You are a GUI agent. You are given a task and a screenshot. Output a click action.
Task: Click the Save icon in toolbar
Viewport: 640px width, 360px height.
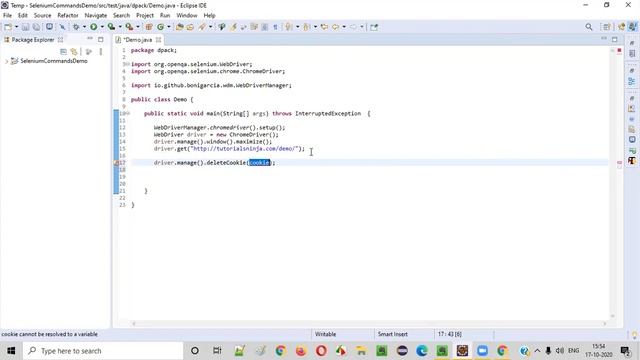tap(25, 27)
